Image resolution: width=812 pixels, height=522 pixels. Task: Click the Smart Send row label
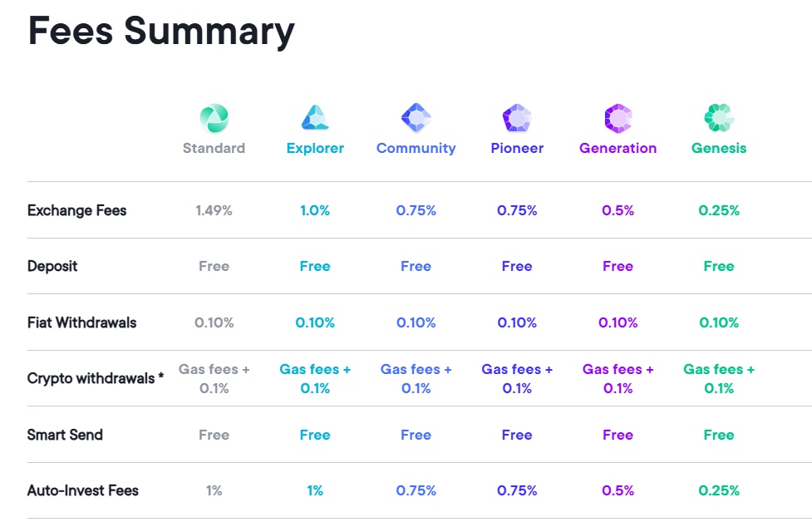[x=65, y=435]
